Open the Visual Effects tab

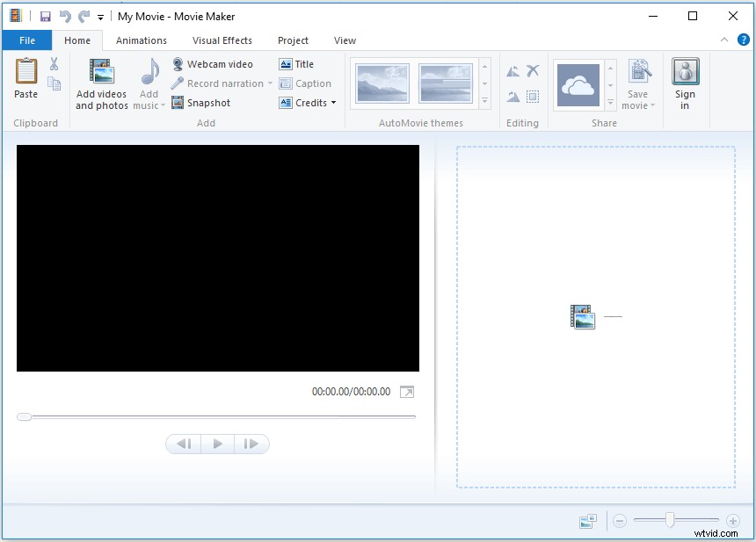tap(222, 40)
